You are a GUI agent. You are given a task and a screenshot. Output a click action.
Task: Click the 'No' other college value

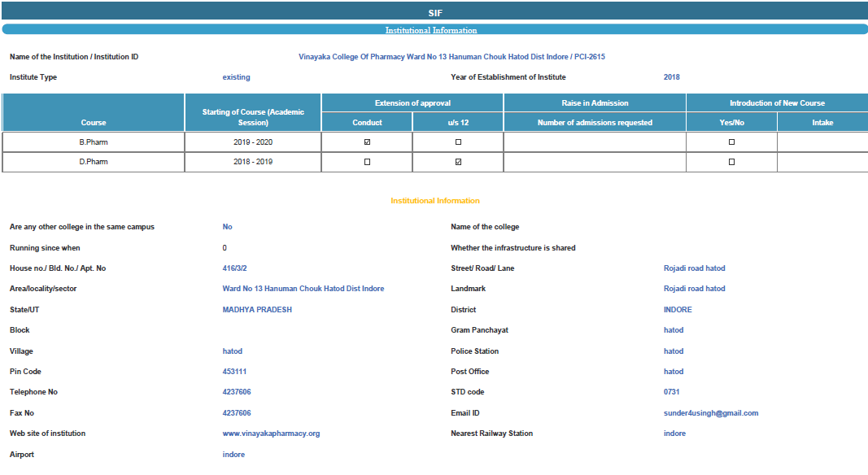coord(227,227)
